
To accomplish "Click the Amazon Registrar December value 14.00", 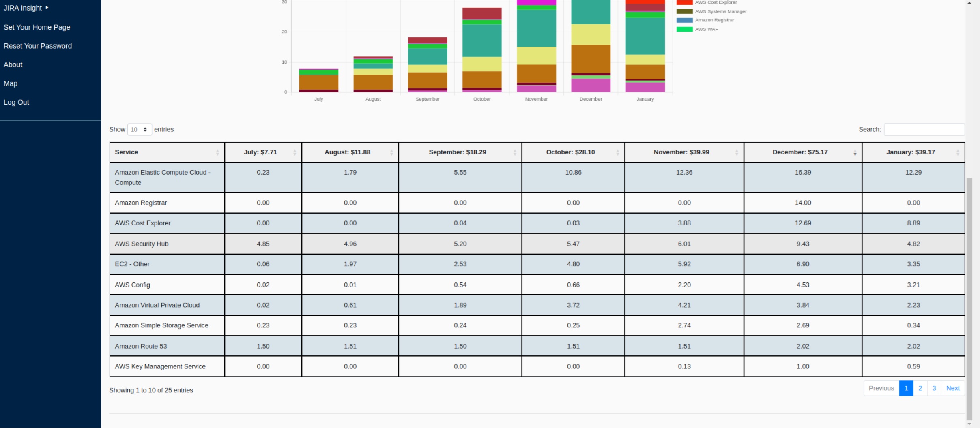I will point(803,203).
